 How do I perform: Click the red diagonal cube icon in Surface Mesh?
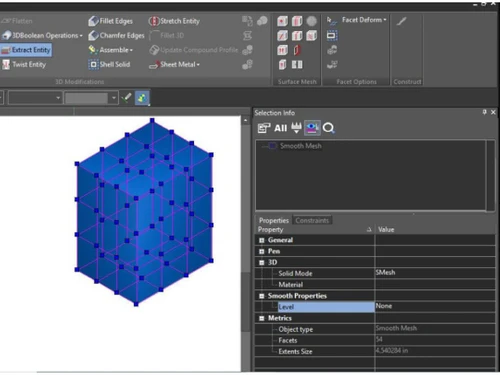tap(282, 35)
